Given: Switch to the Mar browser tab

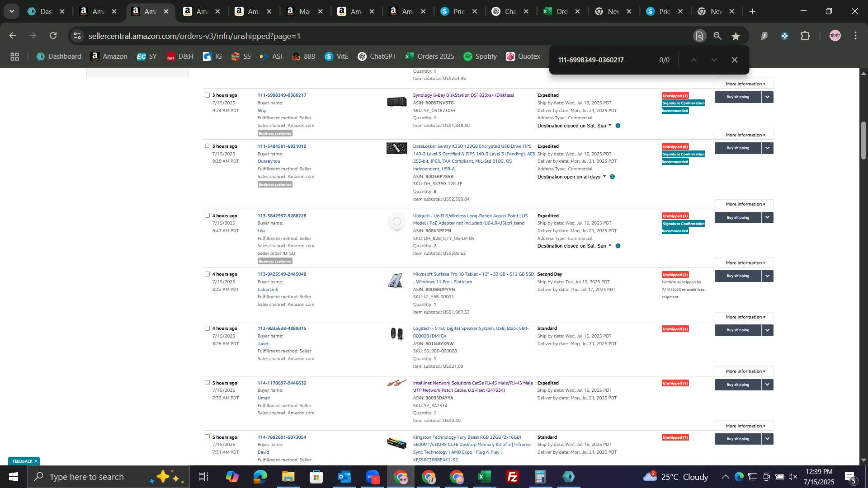Looking at the screenshot, I should pos(304,11).
